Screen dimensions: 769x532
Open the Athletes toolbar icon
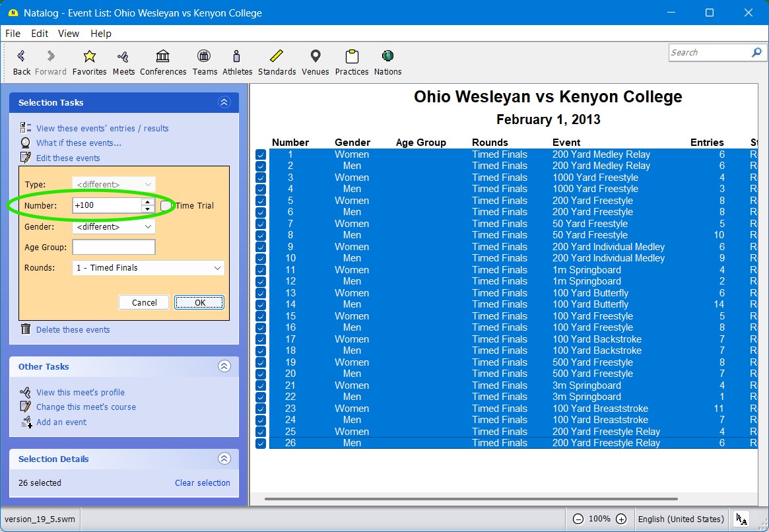pyautogui.click(x=237, y=62)
